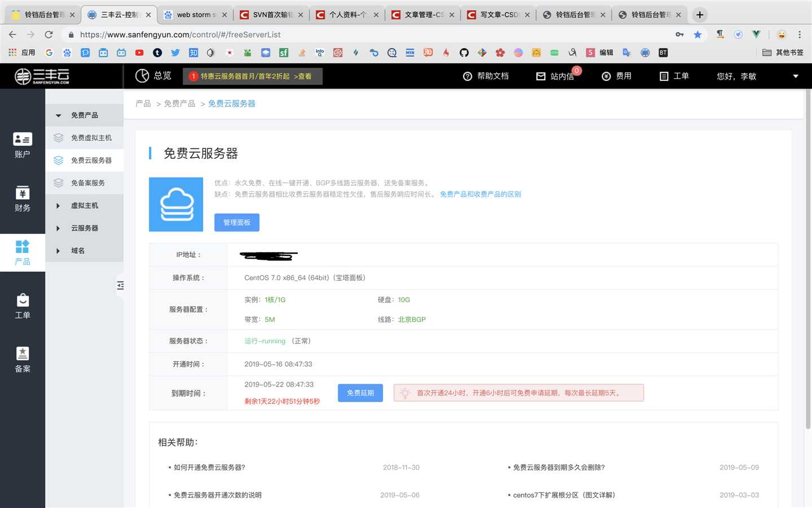Switch to the 写文章-CSD browser tab
Viewport: 812px width, 508px height.
pos(497,15)
